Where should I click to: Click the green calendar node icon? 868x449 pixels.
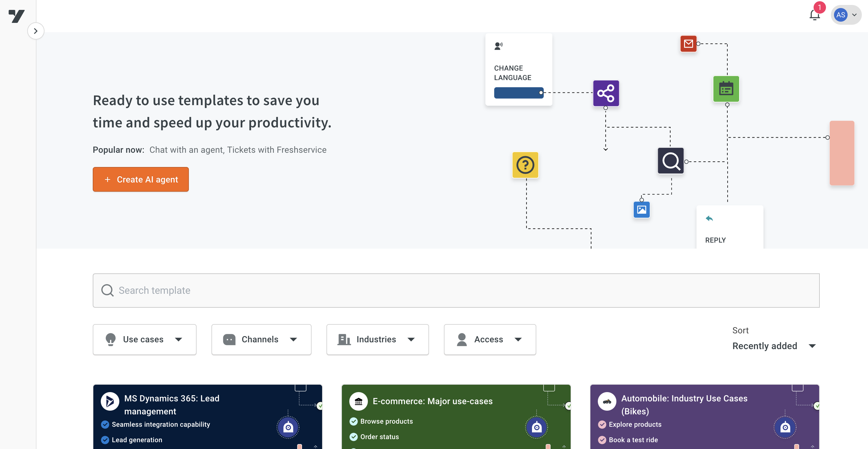coord(726,89)
